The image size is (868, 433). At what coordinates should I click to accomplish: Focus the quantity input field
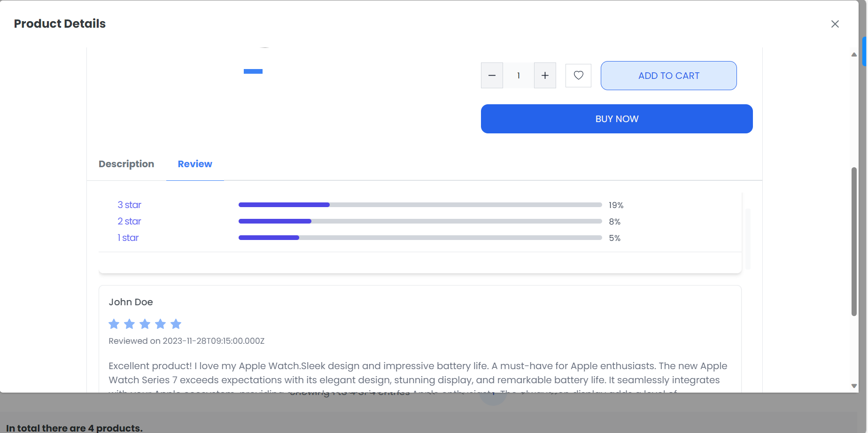[519, 75]
